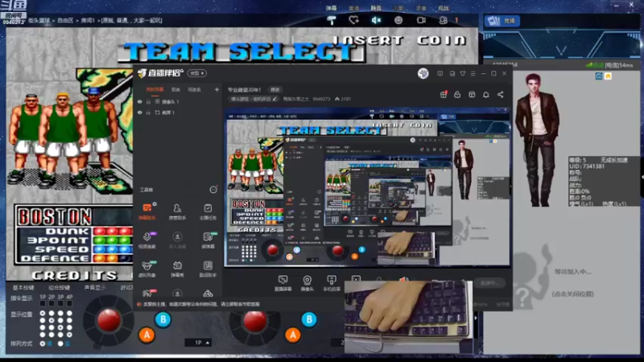
Task: Expand the pill button beside live companion logo
Action: click(197, 73)
